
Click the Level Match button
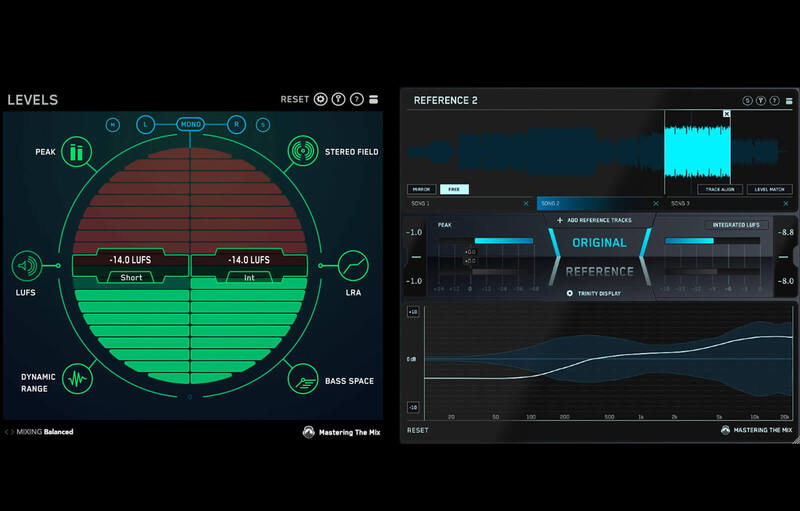pyautogui.click(x=769, y=189)
